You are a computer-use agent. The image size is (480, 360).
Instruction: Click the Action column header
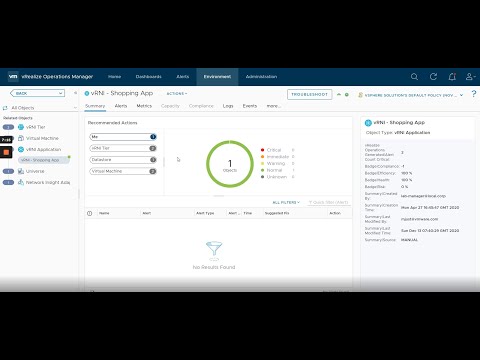pos(335,213)
